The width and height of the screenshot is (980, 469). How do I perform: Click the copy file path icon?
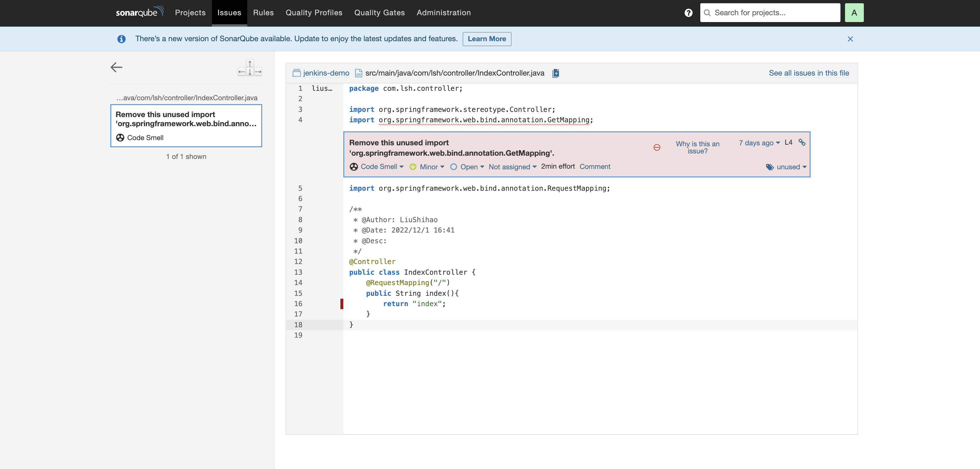pyautogui.click(x=556, y=73)
